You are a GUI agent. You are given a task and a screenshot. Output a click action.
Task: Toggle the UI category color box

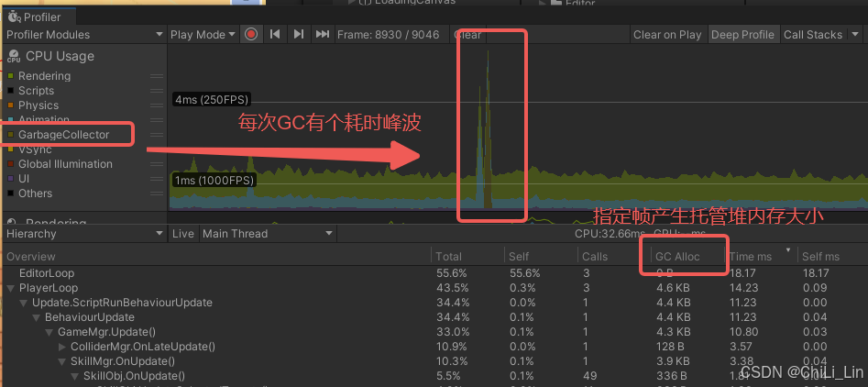tap(10, 179)
